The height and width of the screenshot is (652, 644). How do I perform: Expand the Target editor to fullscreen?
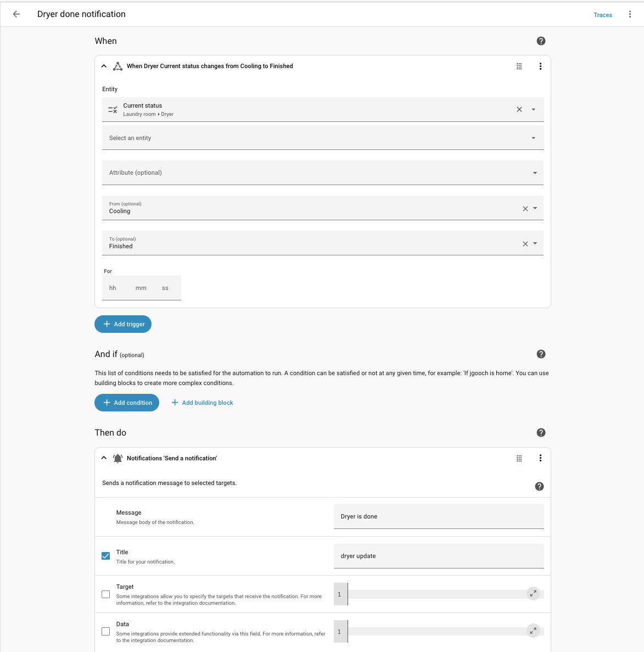click(x=533, y=593)
